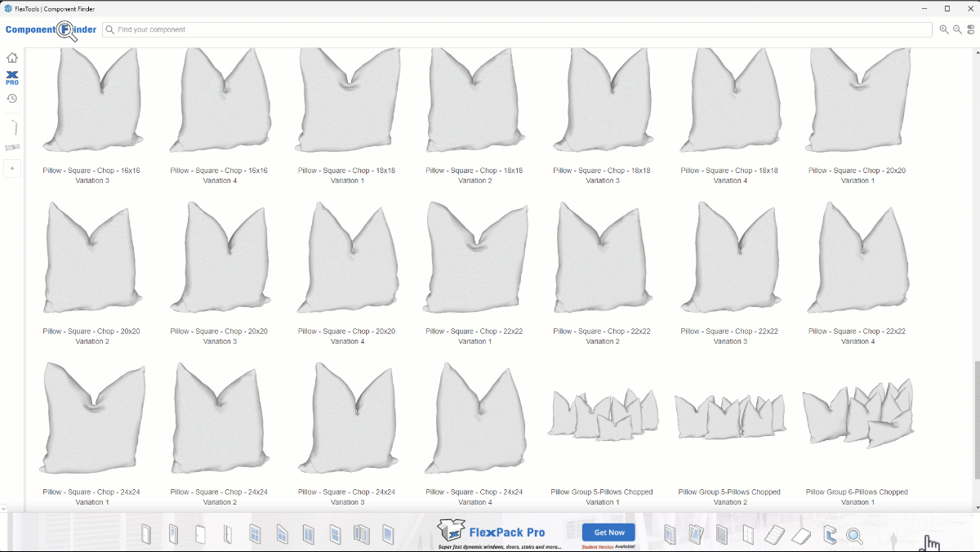Click the Get Now button
The image size is (980, 552).
[x=608, y=532]
